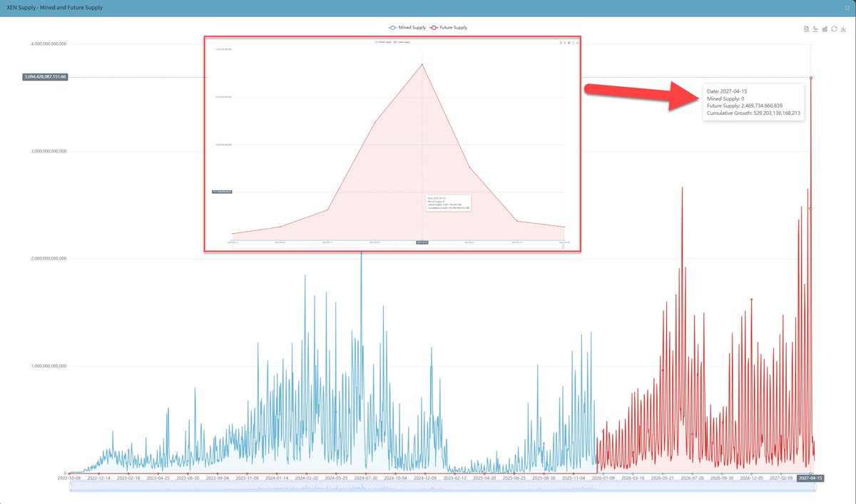Click x-axis label 2027-02-09
The image size is (856, 504).
[780, 478]
